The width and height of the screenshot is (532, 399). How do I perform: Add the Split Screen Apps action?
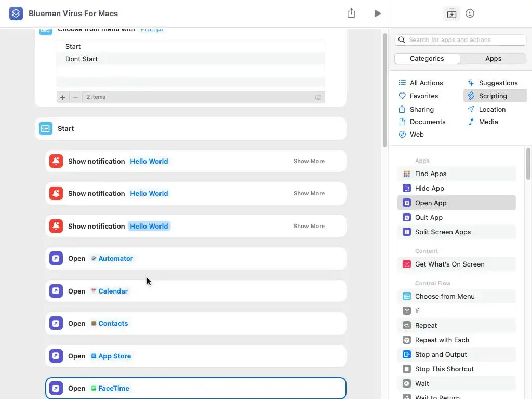tap(456, 232)
